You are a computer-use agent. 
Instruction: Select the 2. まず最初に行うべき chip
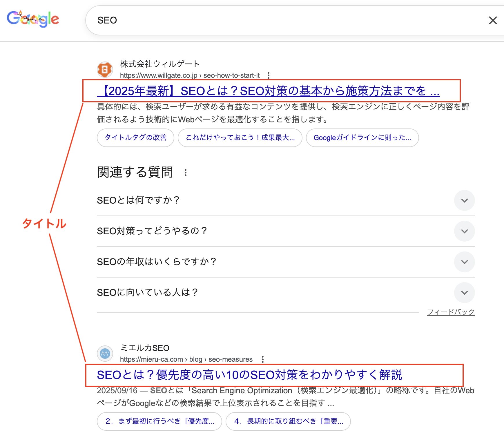[159, 421]
